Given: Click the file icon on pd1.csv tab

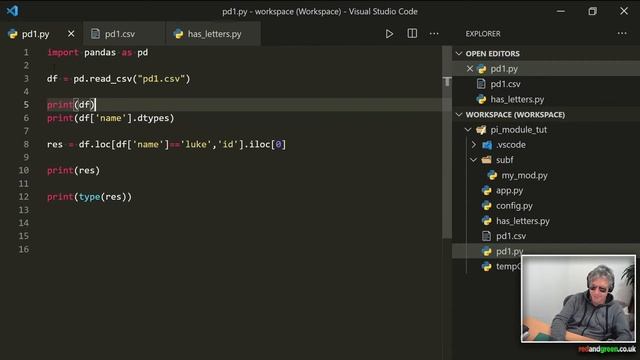Looking at the screenshot, I should pyautogui.click(x=95, y=33).
